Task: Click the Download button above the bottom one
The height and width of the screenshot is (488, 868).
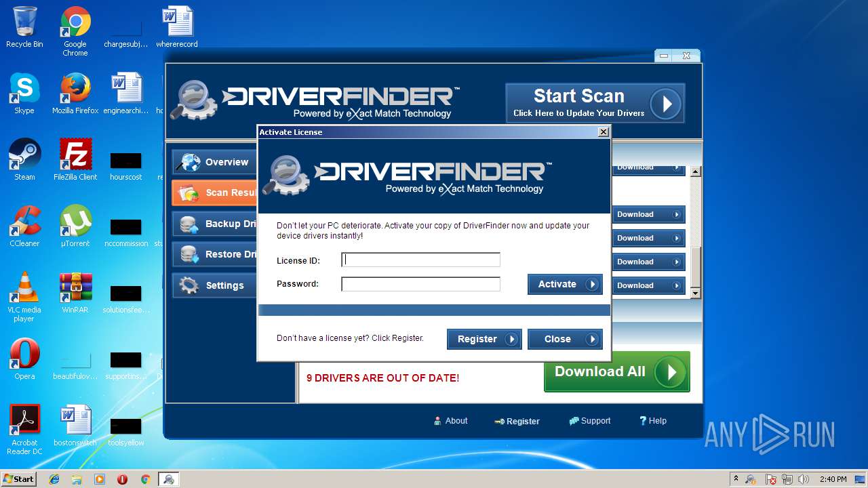Action: [x=649, y=262]
